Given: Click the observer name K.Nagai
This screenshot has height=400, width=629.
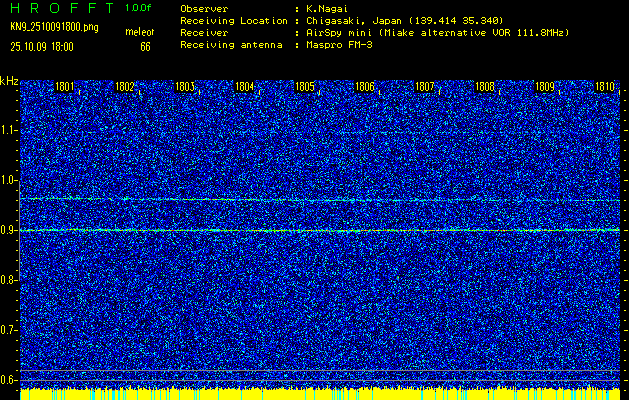Looking at the screenshot, I should pos(324,8).
